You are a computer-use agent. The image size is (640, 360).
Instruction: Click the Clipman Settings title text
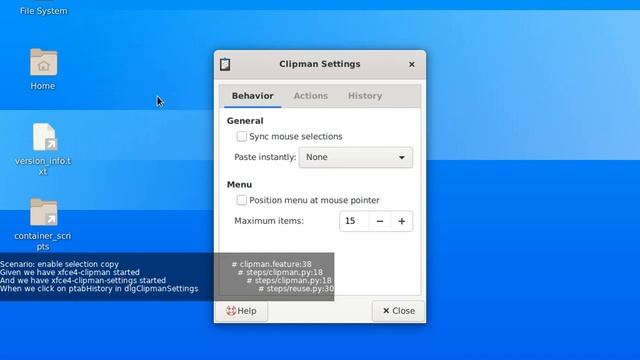coord(320,64)
